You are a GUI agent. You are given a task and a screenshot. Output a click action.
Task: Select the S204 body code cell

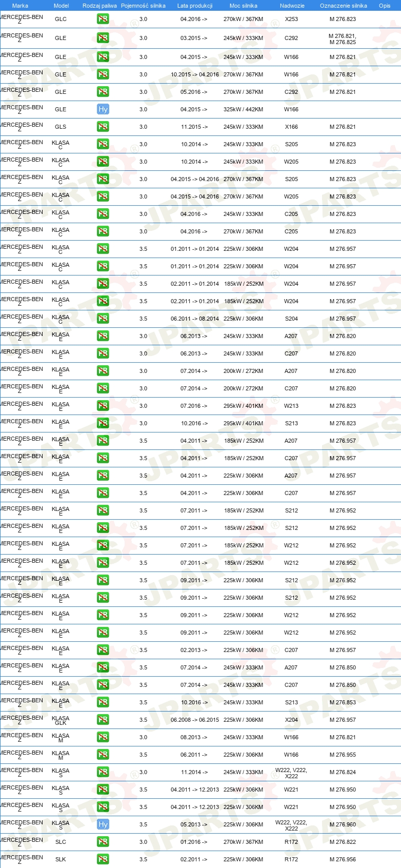click(291, 319)
